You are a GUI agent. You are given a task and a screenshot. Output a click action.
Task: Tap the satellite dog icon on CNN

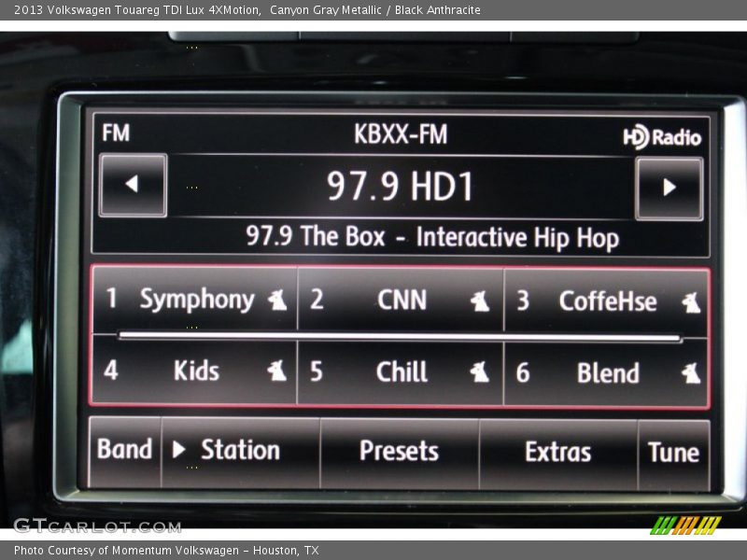pyautogui.click(x=480, y=301)
